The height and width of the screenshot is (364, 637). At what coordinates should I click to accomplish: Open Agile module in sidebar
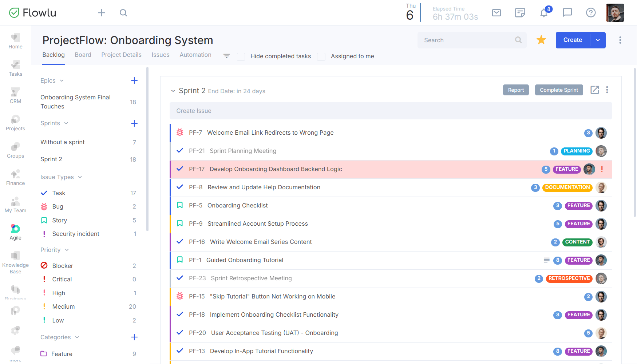(x=15, y=232)
